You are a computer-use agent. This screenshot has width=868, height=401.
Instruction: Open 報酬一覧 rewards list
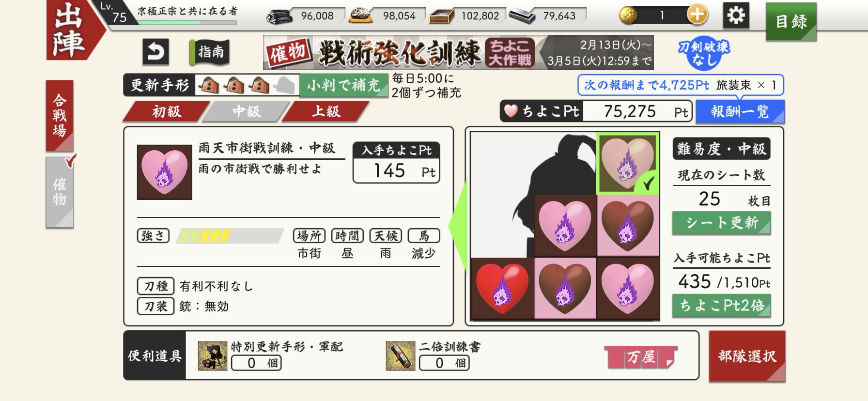pyautogui.click(x=739, y=112)
